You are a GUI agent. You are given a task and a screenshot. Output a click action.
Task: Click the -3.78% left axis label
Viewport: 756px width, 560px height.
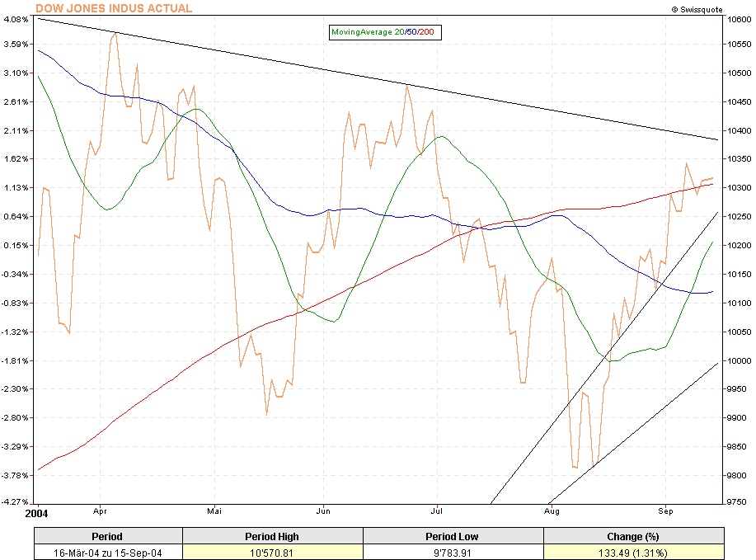click(15, 475)
